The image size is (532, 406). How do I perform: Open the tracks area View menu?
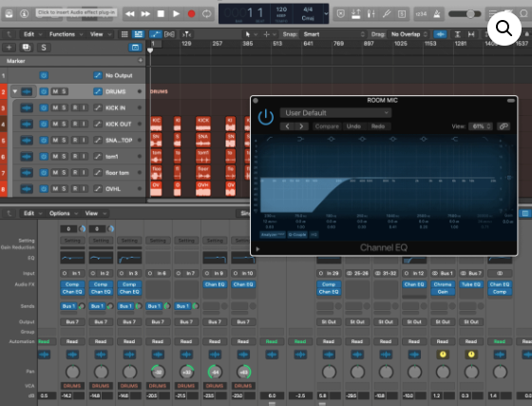point(101,34)
